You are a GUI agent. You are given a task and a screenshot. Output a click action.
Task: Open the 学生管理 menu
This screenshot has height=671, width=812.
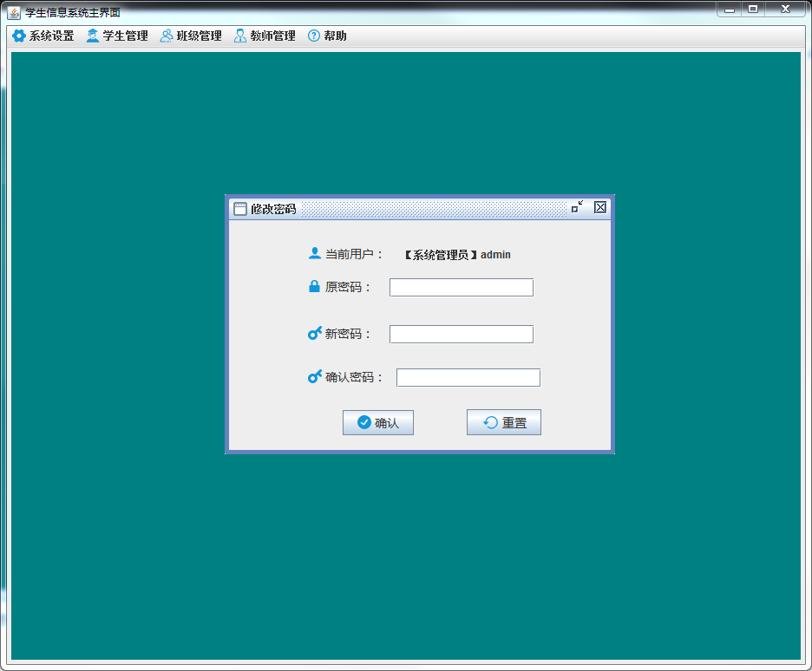[125, 36]
